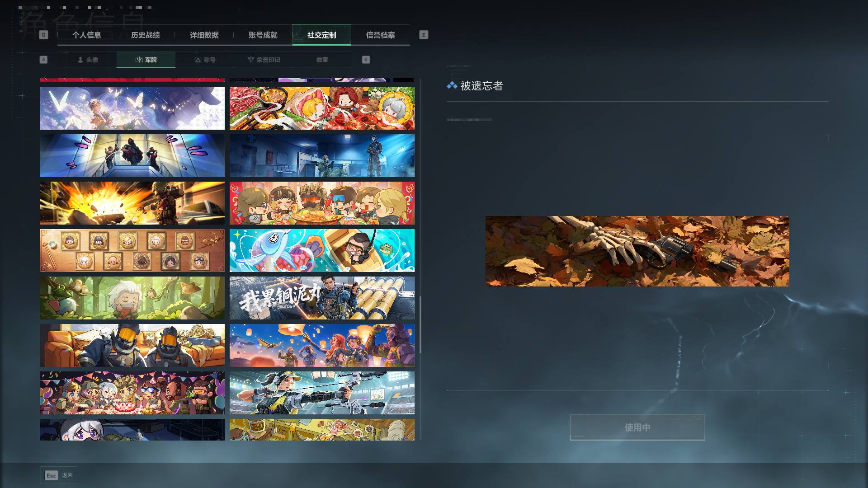Select the stadium archer girl banner
The width and height of the screenshot is (868, 488).
(x=322, y=393)
